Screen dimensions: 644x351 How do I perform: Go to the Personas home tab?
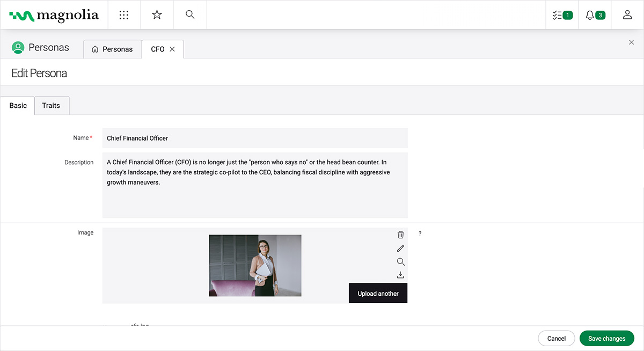coord(112,49)
